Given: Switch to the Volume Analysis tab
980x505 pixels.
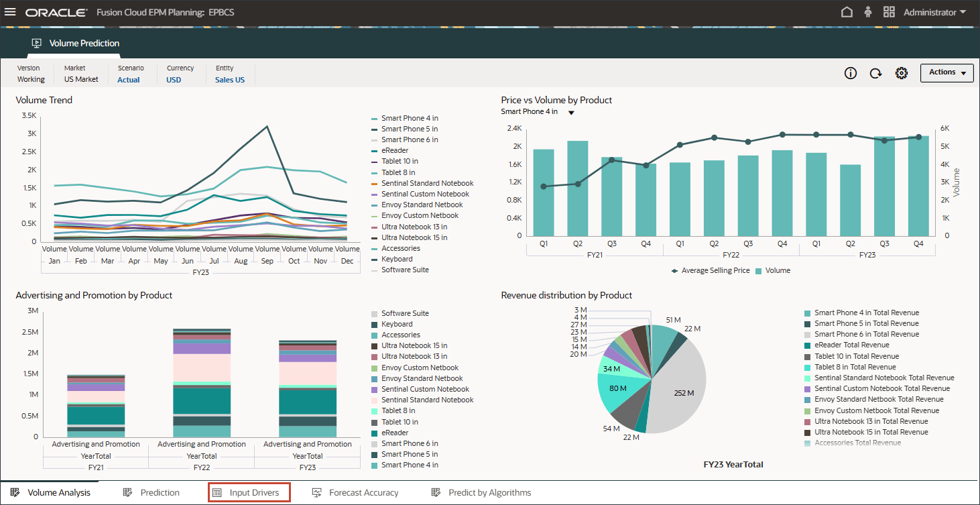Looking at the screenshot, I should pos(51,492).
